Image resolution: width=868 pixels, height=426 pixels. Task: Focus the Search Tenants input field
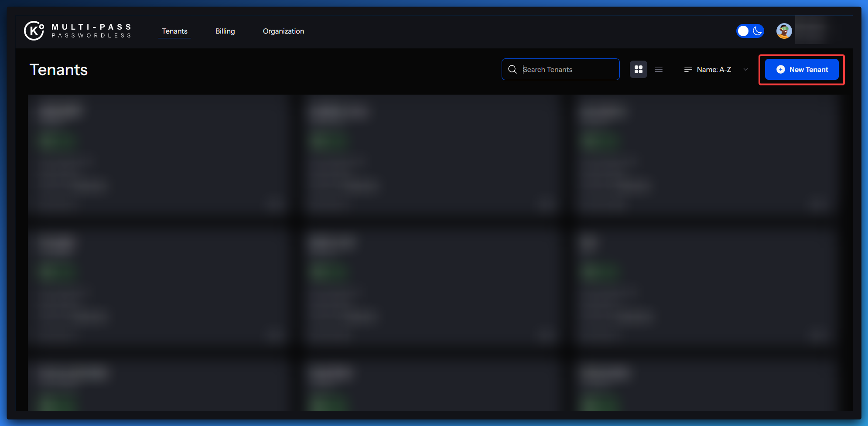point(567,69)
